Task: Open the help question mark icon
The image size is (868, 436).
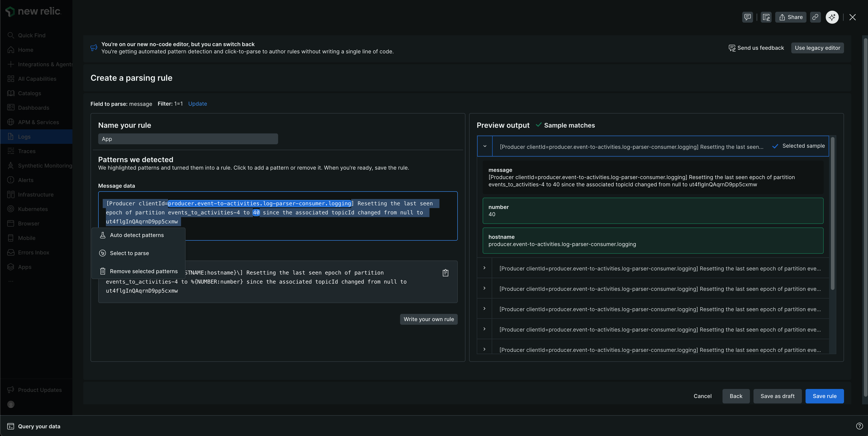Action: 859,426
